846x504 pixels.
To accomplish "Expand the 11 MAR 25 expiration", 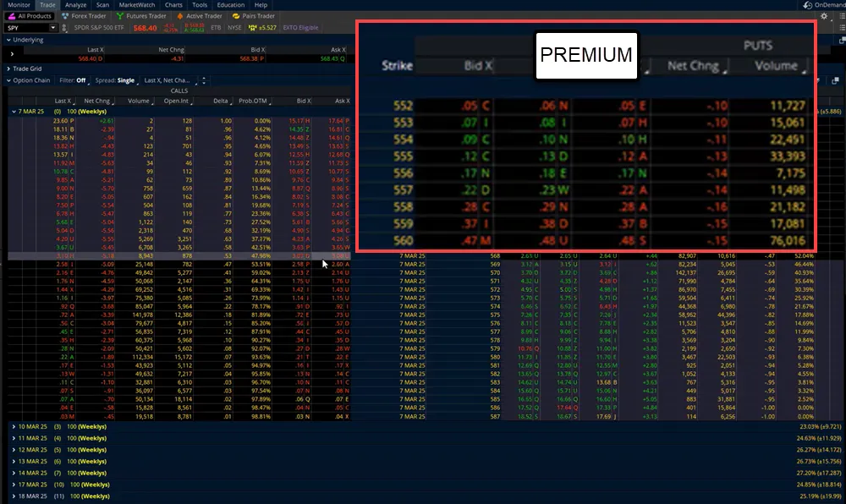I will [x=14, y=438].
